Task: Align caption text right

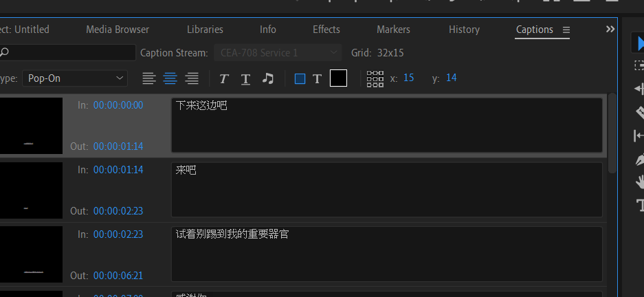Action: (192, 78)
